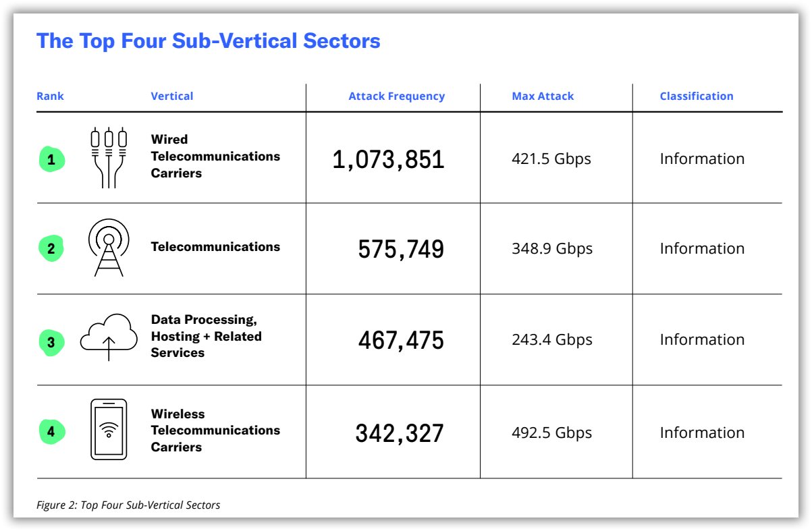The height and width of the screenshot is (531, 812).
Task: Select the green rank 1 badge
Action: pos(51,160)
